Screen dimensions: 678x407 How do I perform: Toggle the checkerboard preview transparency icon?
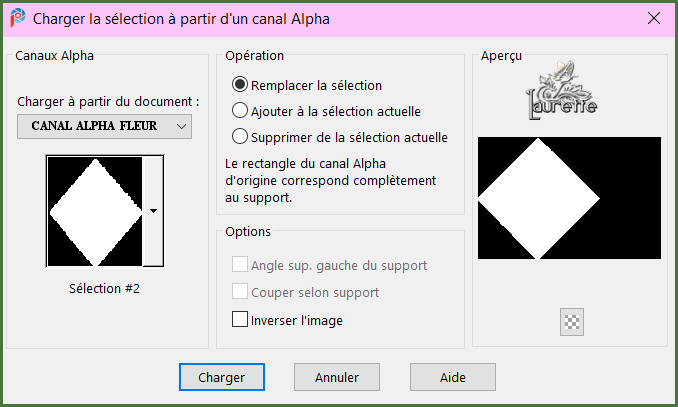573,322
